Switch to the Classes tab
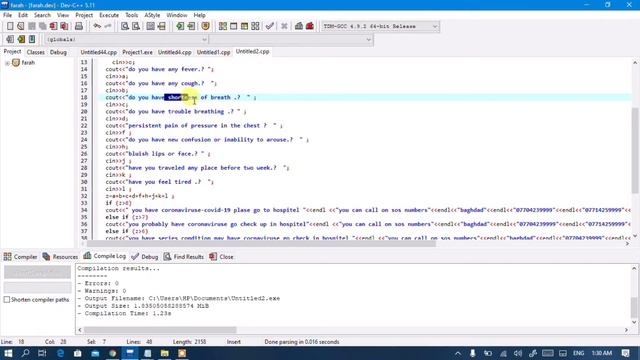 point(36,52)
